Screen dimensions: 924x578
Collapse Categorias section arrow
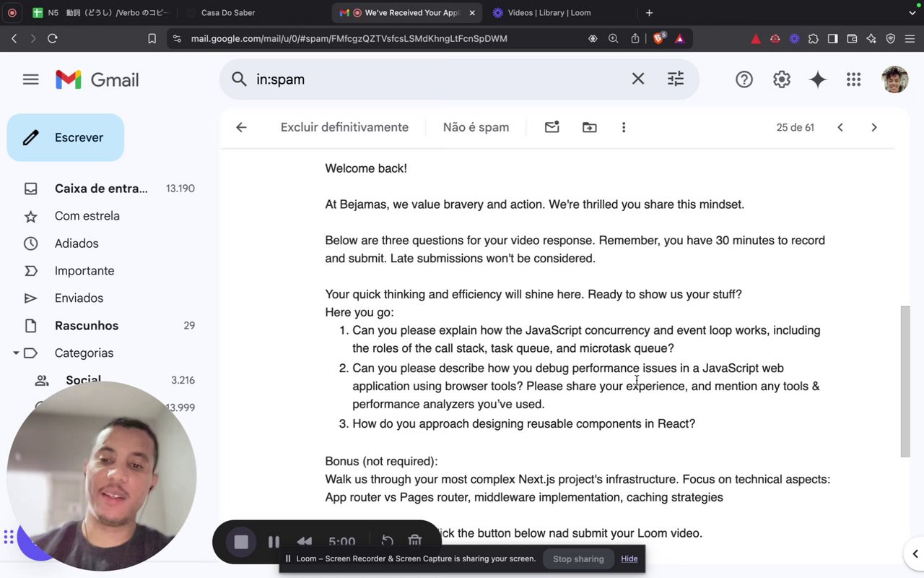pyautogui.click(x=16, y=353)
